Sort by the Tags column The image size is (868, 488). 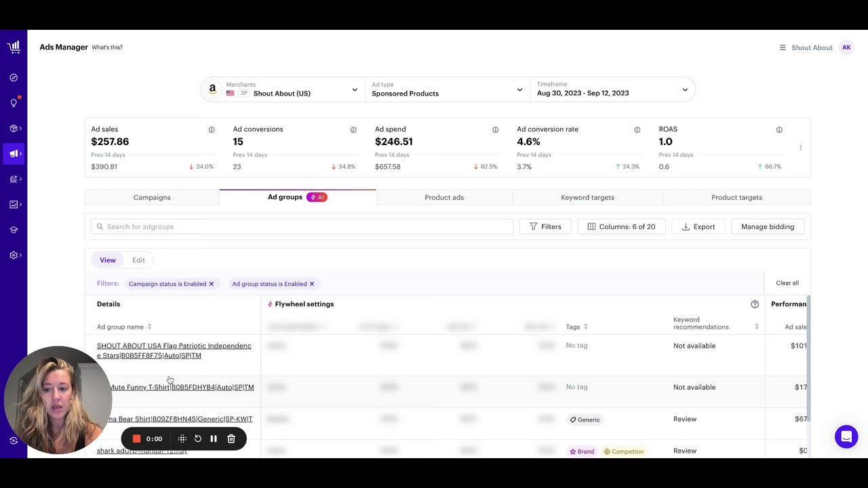click(585, 327)
